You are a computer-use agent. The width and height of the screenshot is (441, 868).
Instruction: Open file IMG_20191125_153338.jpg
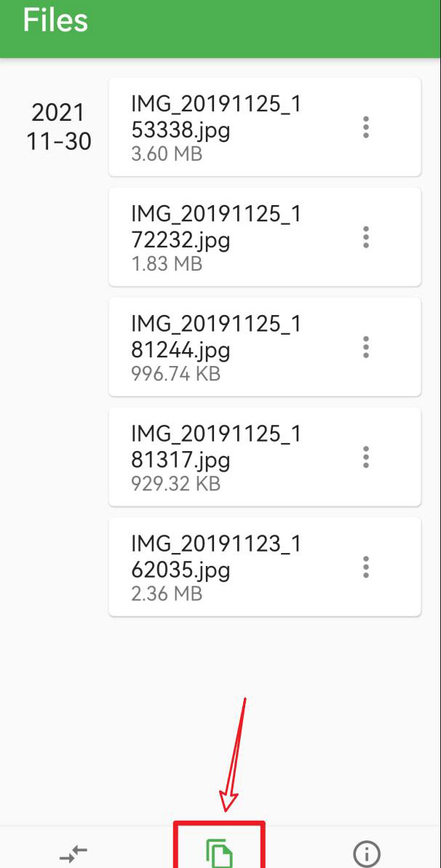point(216,118)
